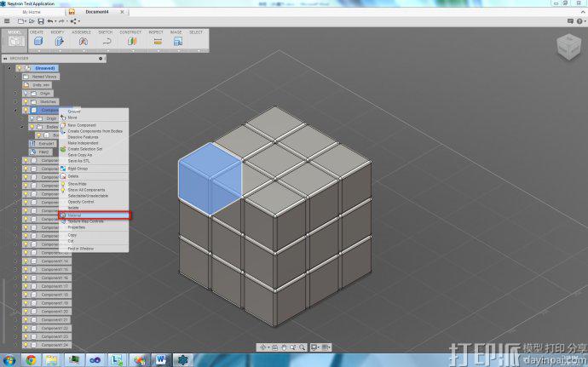Select the Document4 tab

coord(97,12)
